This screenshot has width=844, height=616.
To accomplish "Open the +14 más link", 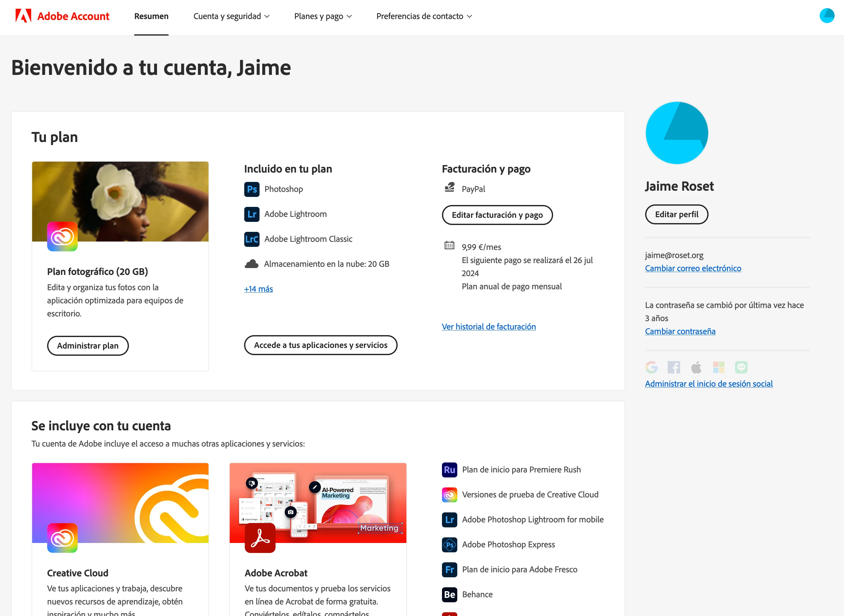I will (x=258, y=289).
